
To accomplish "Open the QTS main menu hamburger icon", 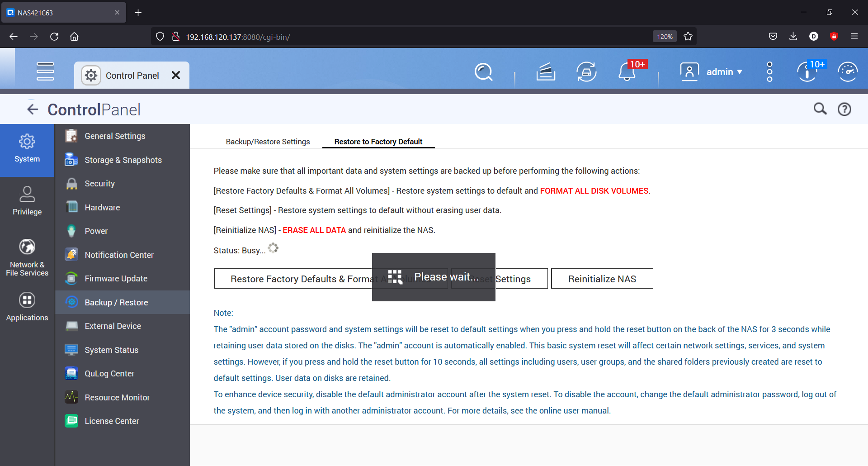I will [45, 71].
